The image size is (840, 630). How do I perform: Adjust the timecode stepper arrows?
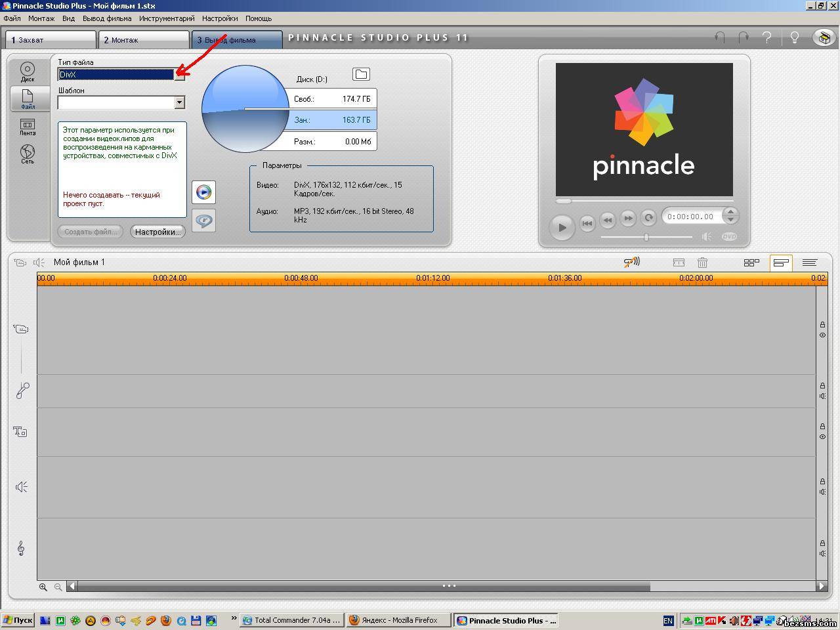click(x=730, y=215)
